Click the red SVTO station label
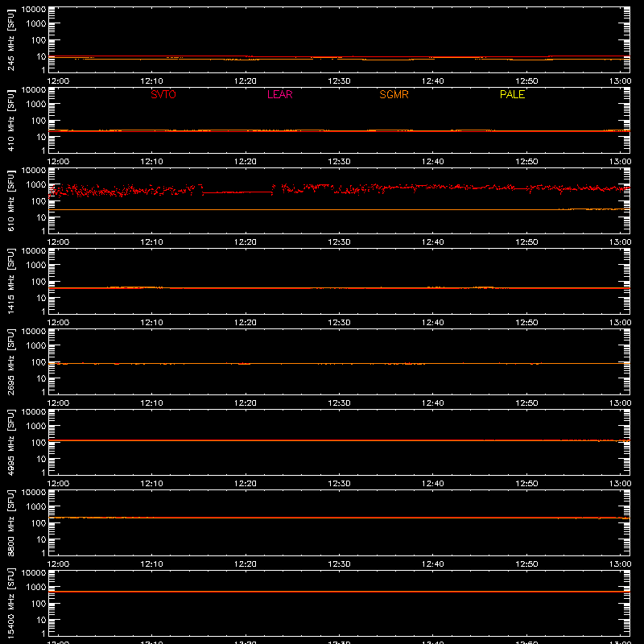The width and height of the screenshot is (644, 644). click(163, 94)
